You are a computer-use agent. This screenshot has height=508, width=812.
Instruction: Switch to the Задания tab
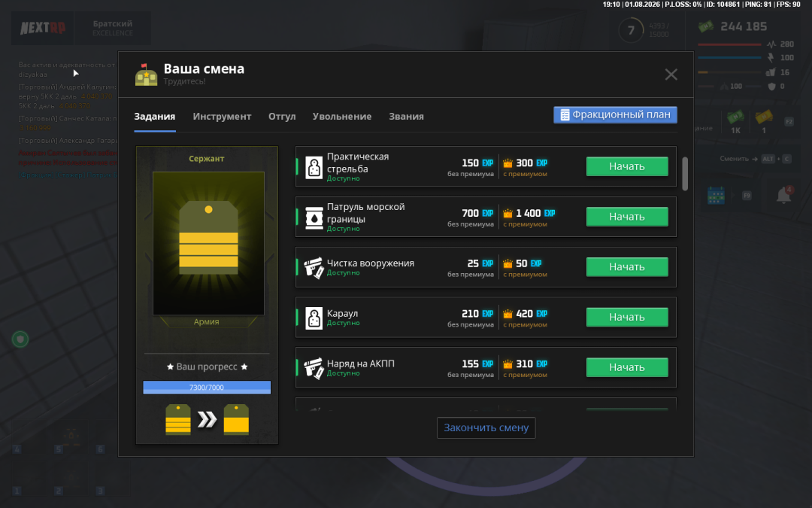(154, 117)
